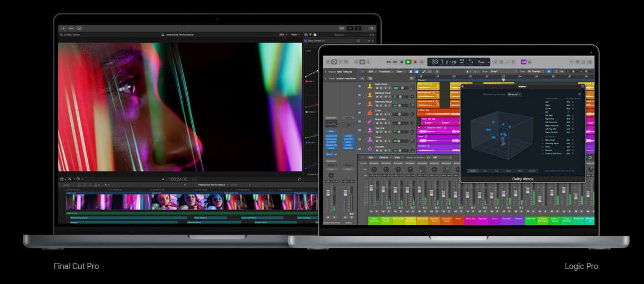Mute the Tenor track
The image size is (644, 284).
tap(377, 141)
